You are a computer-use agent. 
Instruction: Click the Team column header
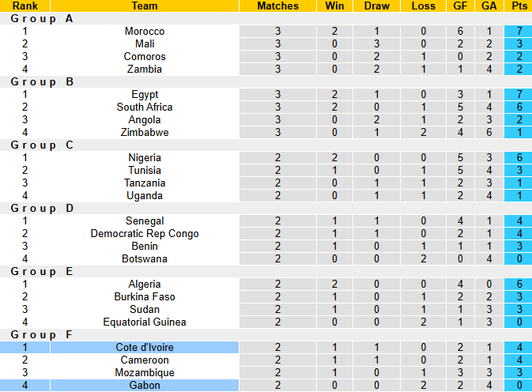(145, 6)
